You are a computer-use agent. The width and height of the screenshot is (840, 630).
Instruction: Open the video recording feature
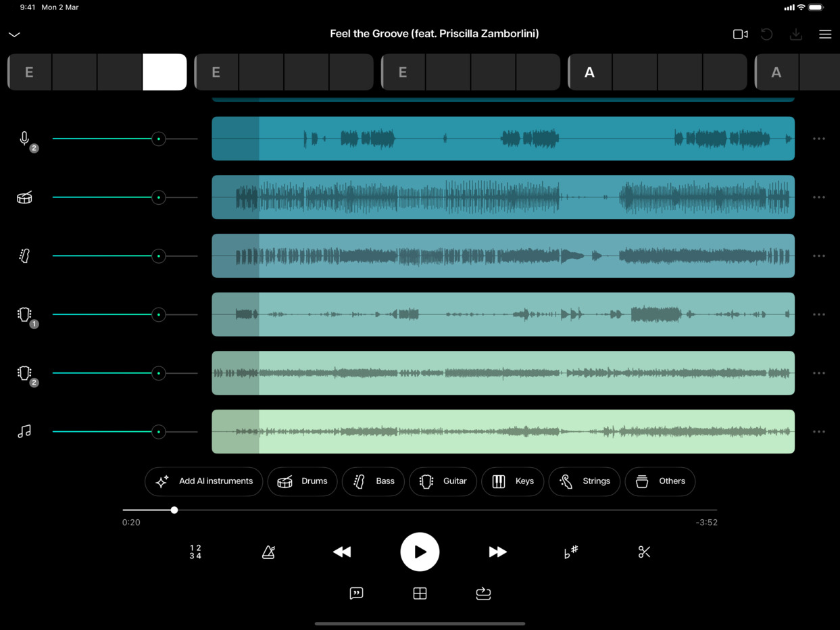point(739,34)
